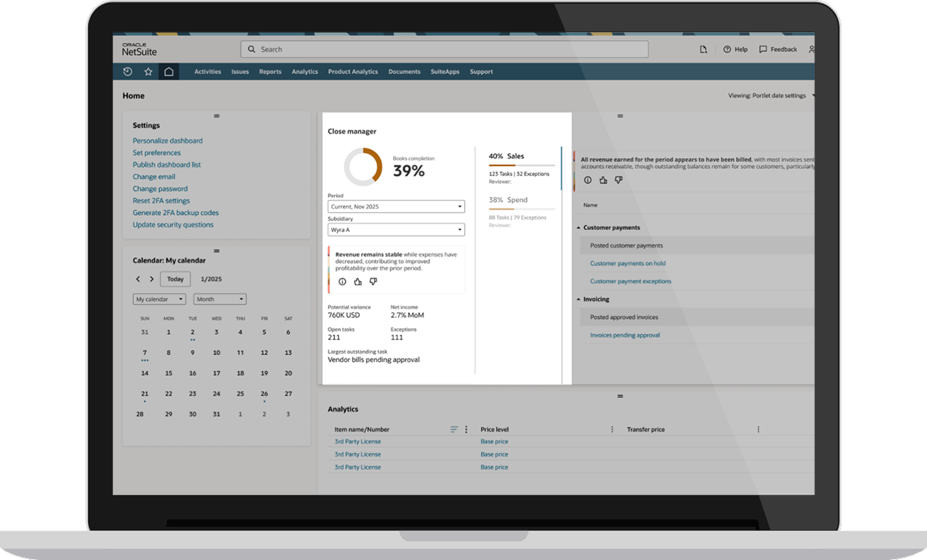Click the Today button in calendar
This screenshot has width=927, height=560.
(x=176, y=279)
